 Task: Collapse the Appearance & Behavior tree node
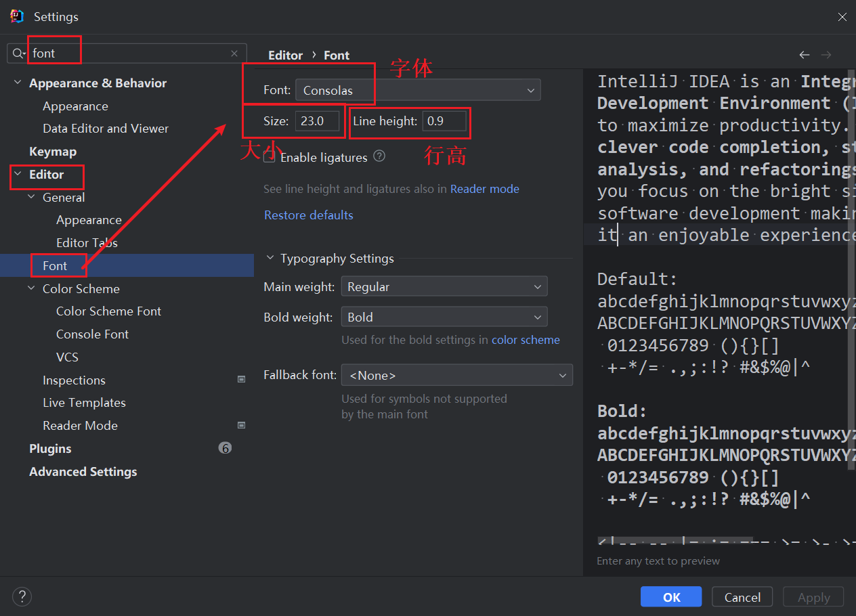pos(18,83)
